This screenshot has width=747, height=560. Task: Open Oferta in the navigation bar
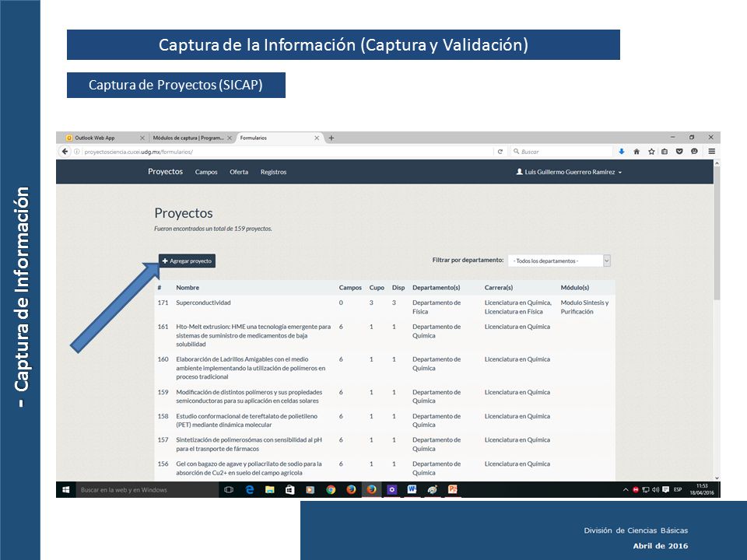coord(239,172)
